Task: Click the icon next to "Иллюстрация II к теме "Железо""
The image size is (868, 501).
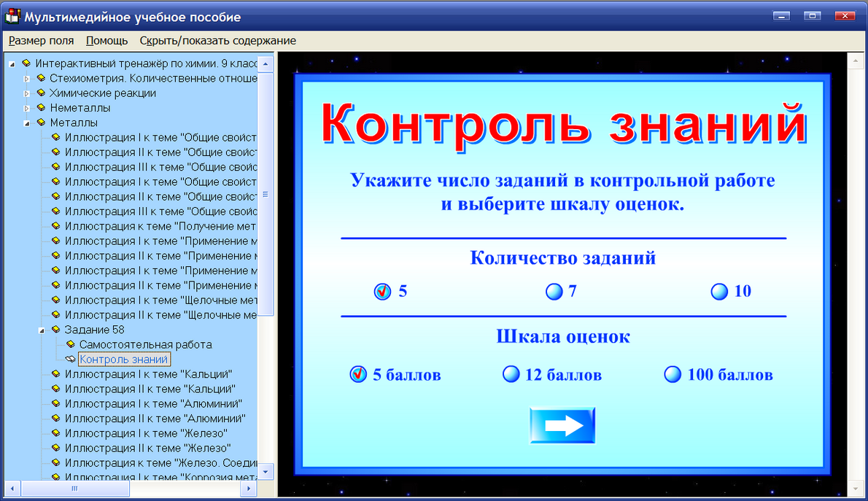Action: [x=56, y=448]
